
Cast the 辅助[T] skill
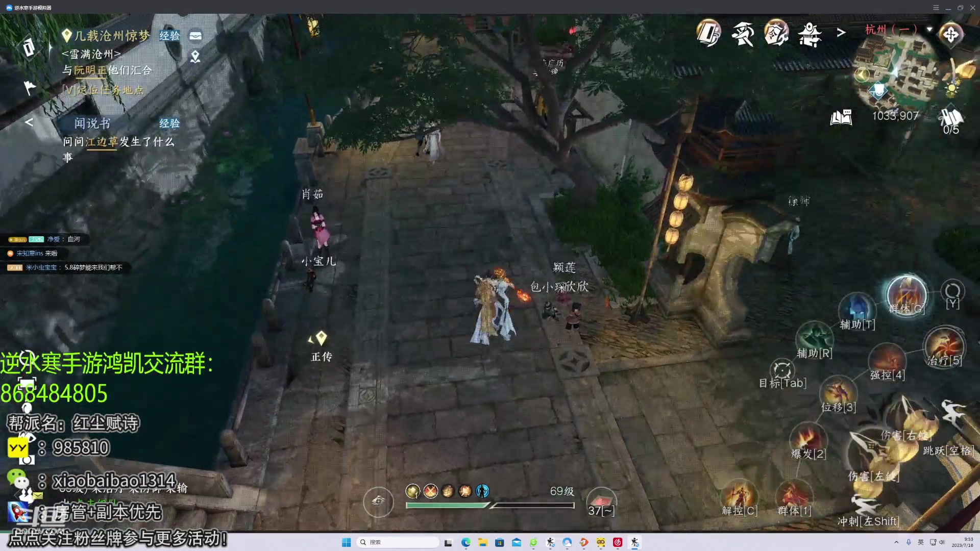[857, 311]
